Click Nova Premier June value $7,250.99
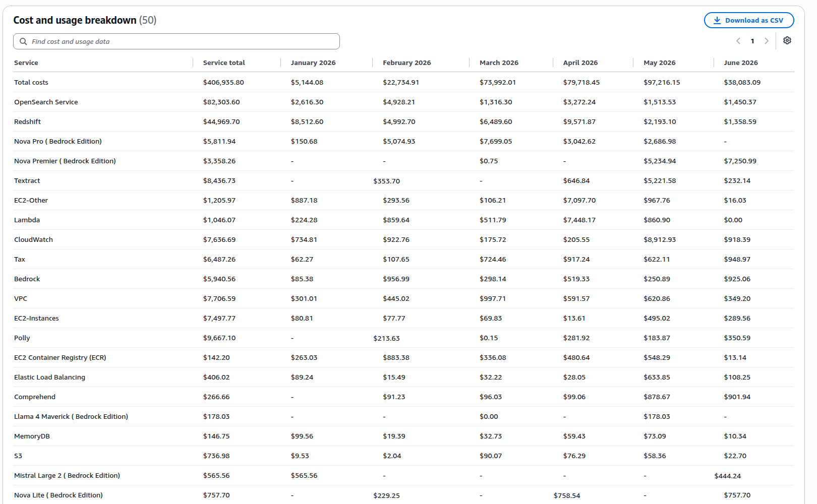817x504 pixels. tap(740, 161)
